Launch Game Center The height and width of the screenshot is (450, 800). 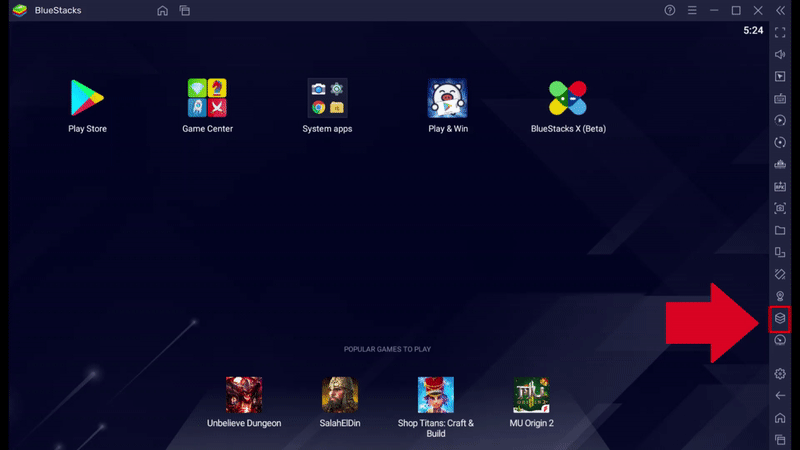(x=207, y=98)
